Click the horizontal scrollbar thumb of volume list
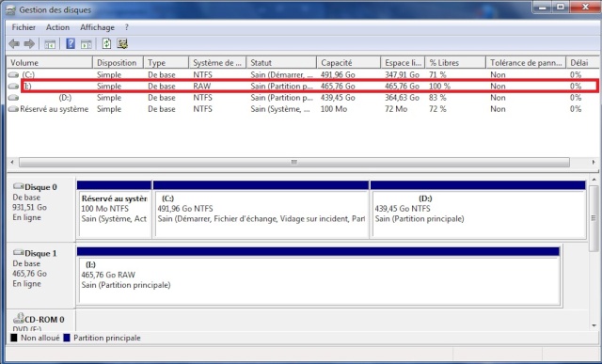602x364 pixels. point(294,163)
